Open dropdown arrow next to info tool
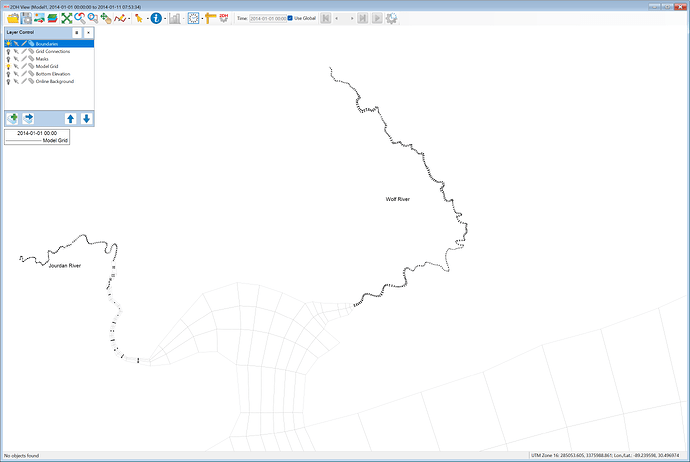Viewport: 690px width, 462px height. click(x=165, y=18)
